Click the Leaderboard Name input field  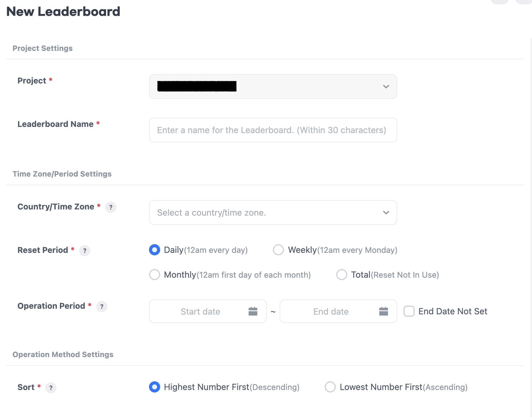point(273,130)
